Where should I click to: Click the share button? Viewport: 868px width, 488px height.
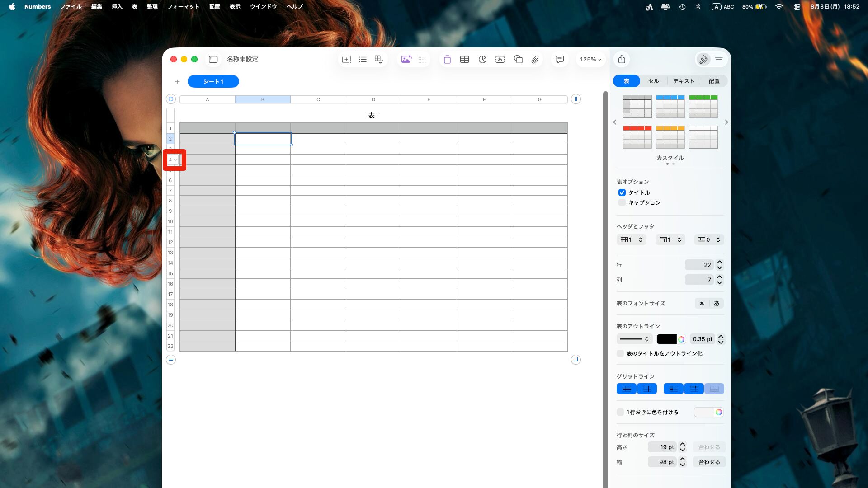[622, 59]
